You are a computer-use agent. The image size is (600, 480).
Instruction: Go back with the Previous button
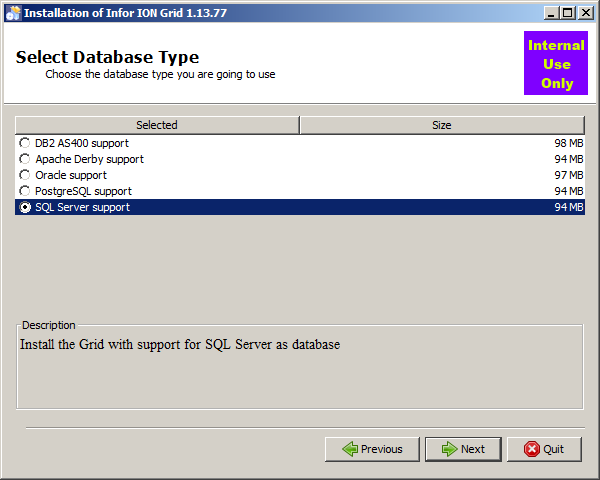click(x=372, y=449)
